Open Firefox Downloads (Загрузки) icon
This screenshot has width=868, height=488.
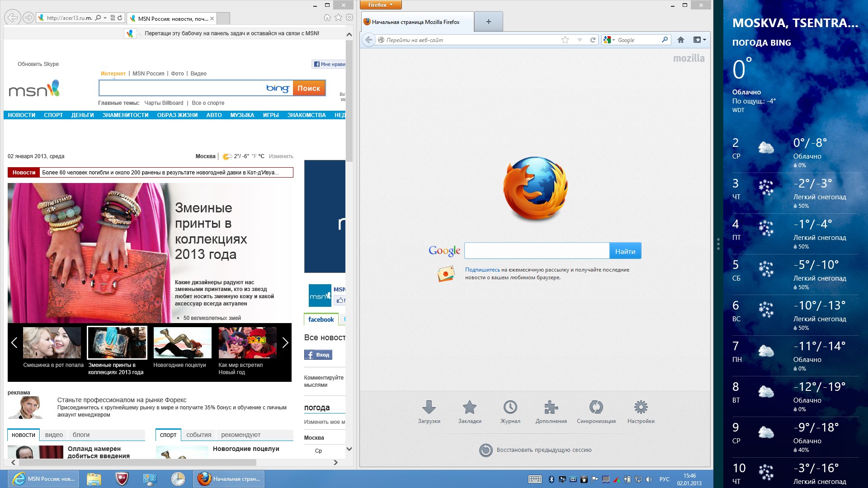point(429,408)
